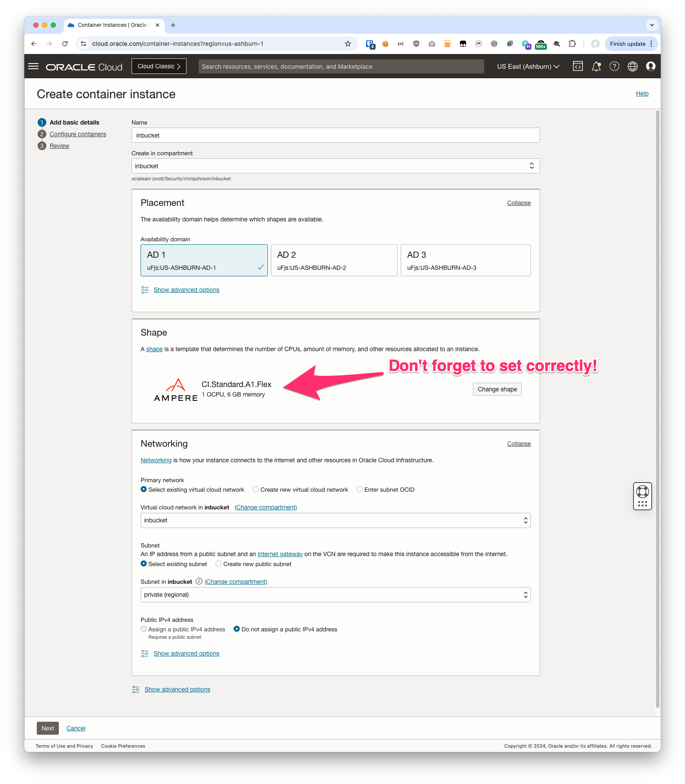685x784 pixels.
Task: Open the help question mark menu
Action: point(614,66)
